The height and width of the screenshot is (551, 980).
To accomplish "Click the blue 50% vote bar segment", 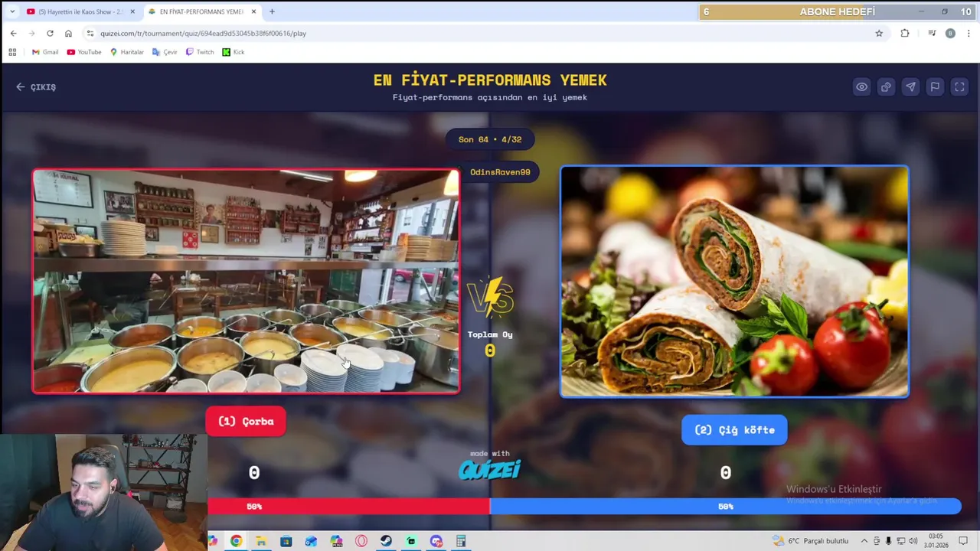I will (725, 507).
